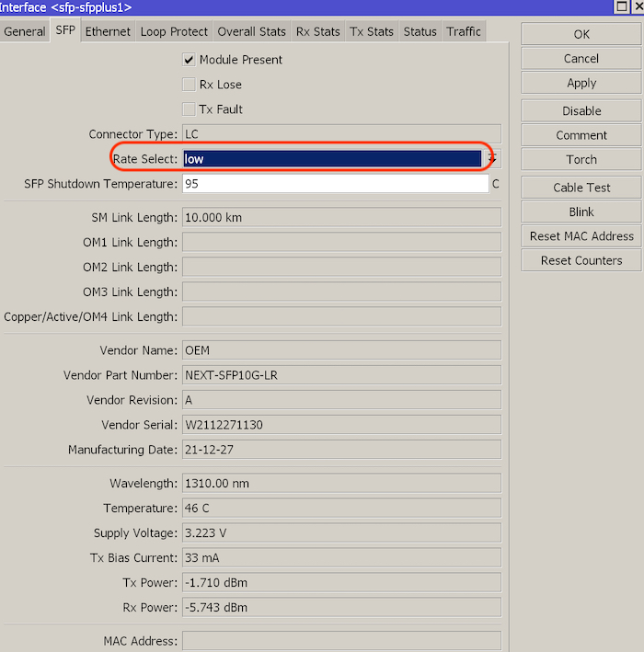The width and height of the screenshot is (644, 652).
Task: Toggle the Module Present checkbox
Action: click(189, 60)
